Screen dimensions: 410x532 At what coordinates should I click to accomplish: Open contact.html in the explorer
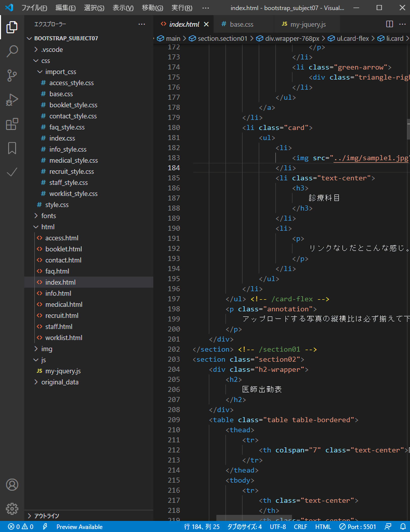63,260
